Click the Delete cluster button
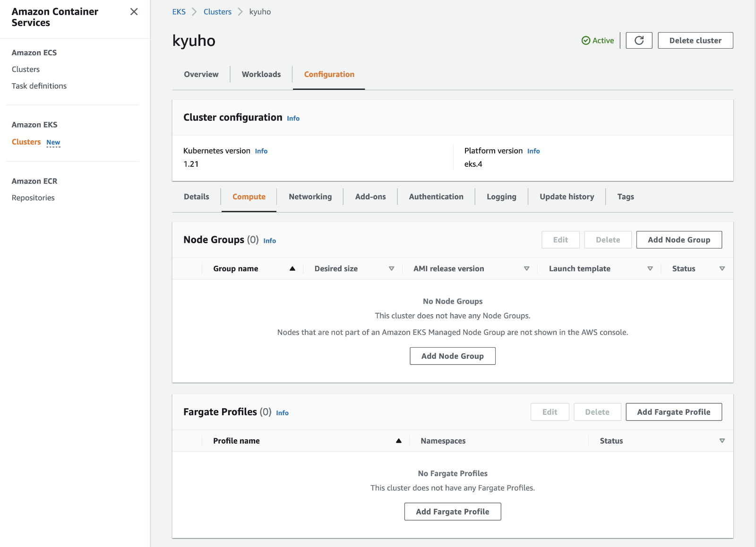The image size is (756, 547). coord(695,41)
